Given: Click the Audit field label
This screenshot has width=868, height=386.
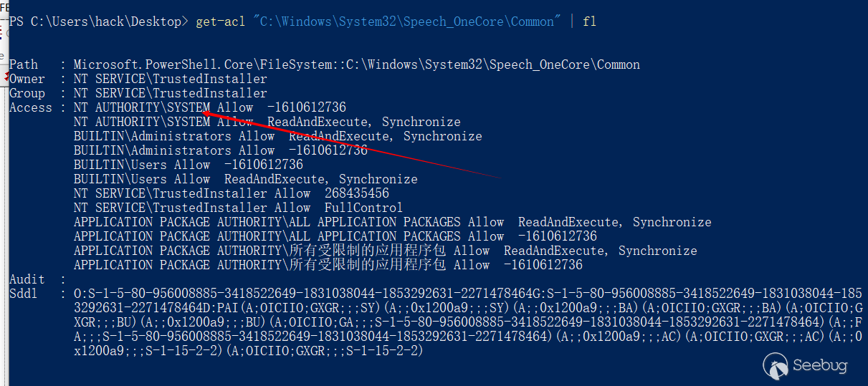Looking at the screenshot, I should [27, 279].
